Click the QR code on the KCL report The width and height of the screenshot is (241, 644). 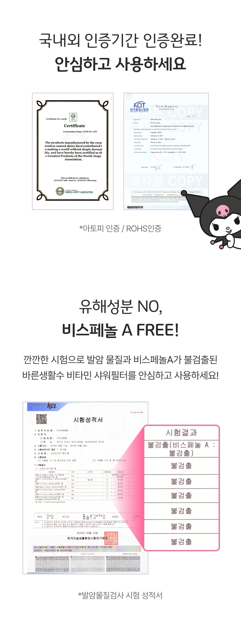coord(41,419)
